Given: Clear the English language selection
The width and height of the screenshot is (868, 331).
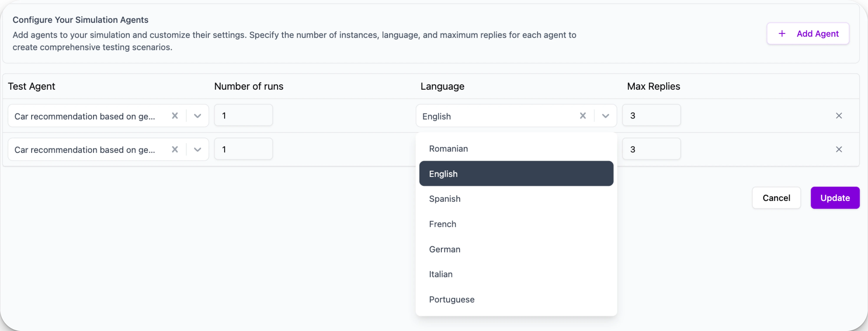Looking at the screenshot, I should pos(583,116).
